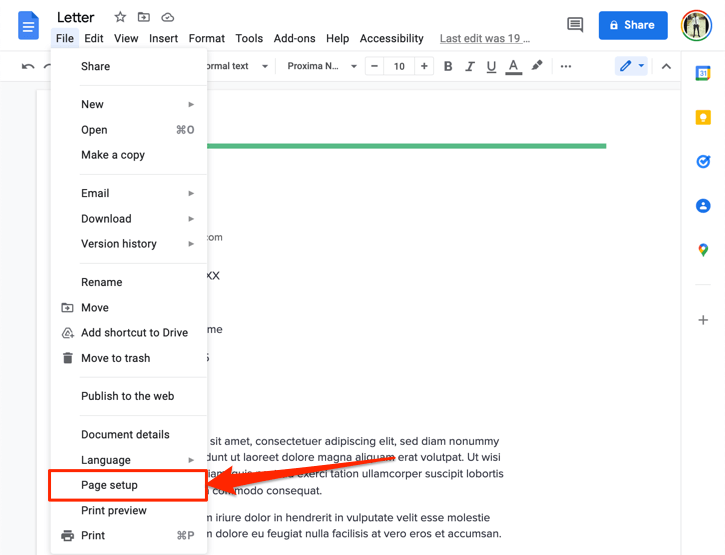The height and width of the screenshot is (555, 725).
Task: Choose Print preview
Action: point(129,511)
